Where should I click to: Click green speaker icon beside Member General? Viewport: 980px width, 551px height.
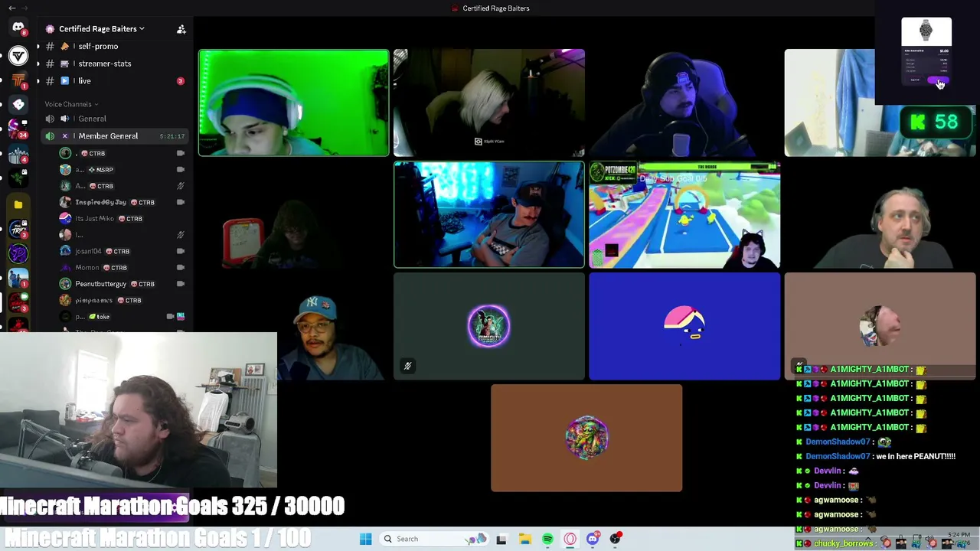(50, 136)
